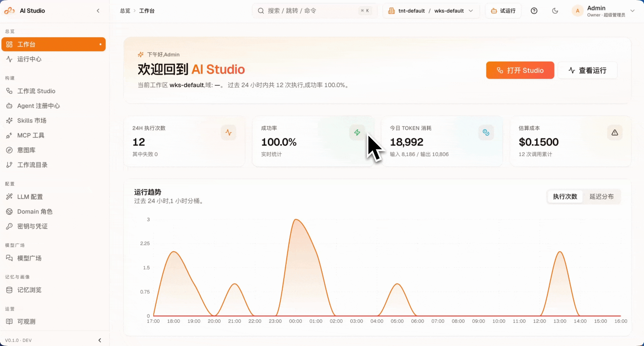This screenshot has height=346, width=644.
Task: Click the 工作台 breadcrumb text
Action: pos(147,11)
